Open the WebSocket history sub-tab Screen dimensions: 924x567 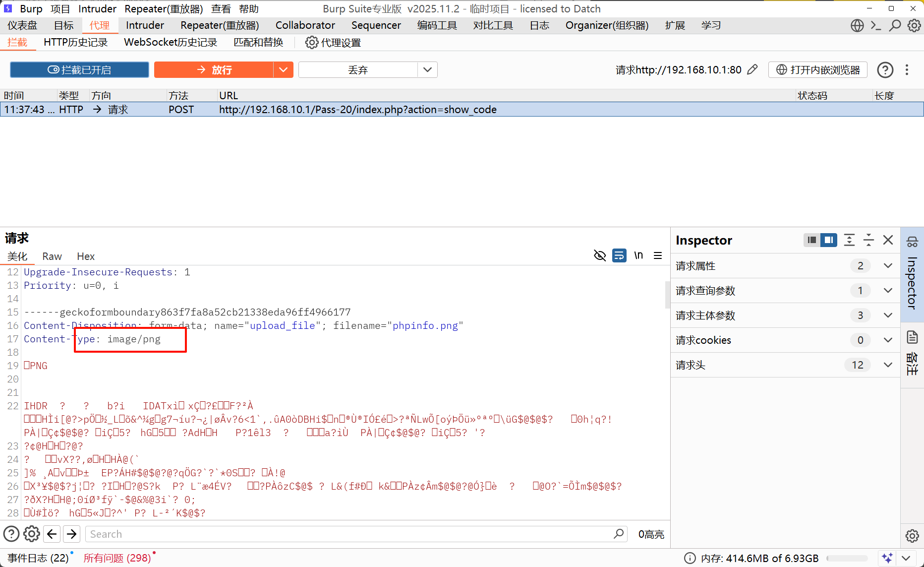pos(171,42)
